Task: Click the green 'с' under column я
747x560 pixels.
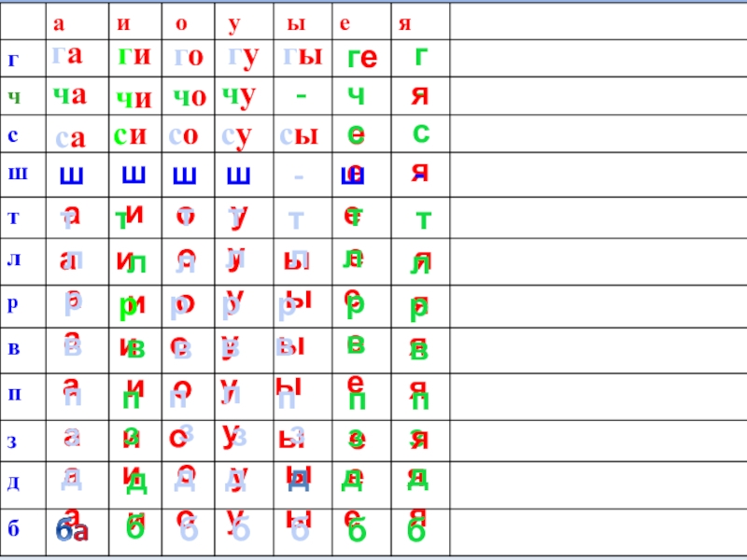Action: [421, 133]
